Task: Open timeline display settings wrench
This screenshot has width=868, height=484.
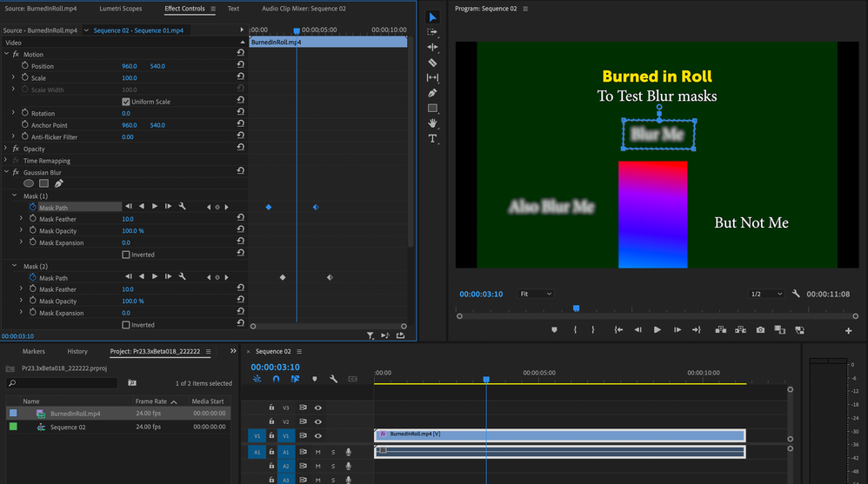Action: tap(333, 379)
